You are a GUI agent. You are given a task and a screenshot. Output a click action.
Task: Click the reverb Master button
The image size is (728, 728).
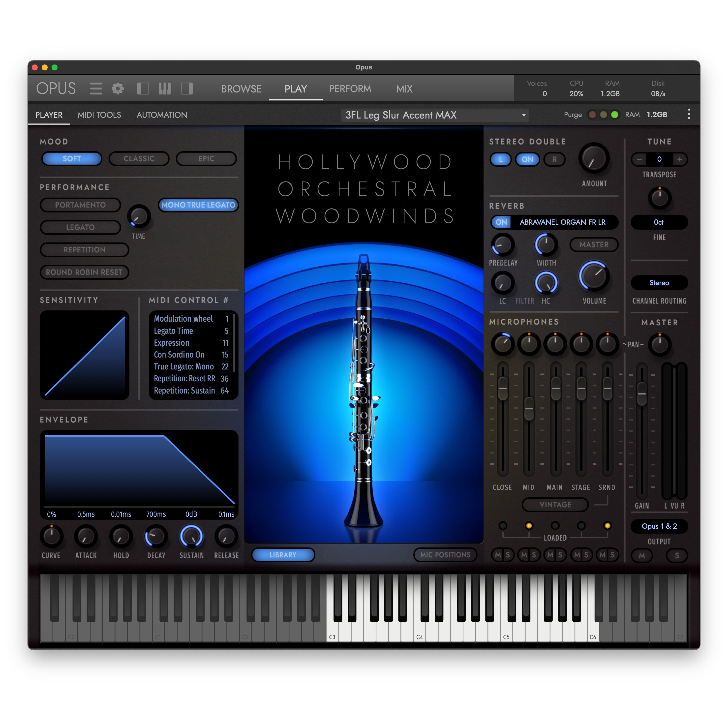pos(594,244)
